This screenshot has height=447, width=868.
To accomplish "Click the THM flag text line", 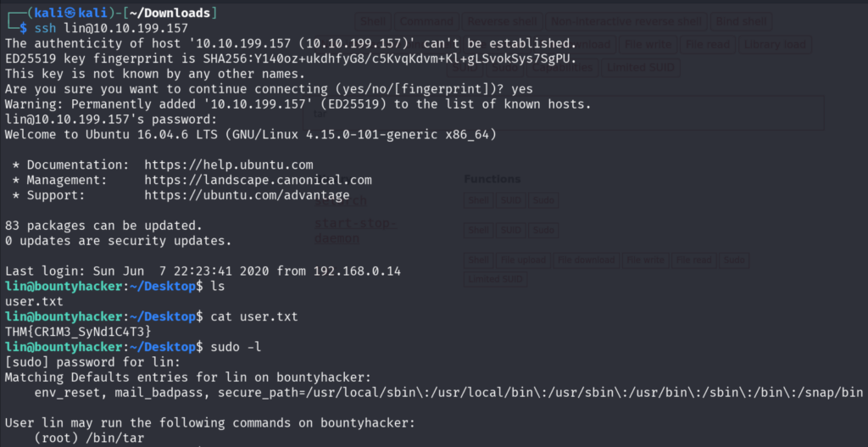I will 78,332.
